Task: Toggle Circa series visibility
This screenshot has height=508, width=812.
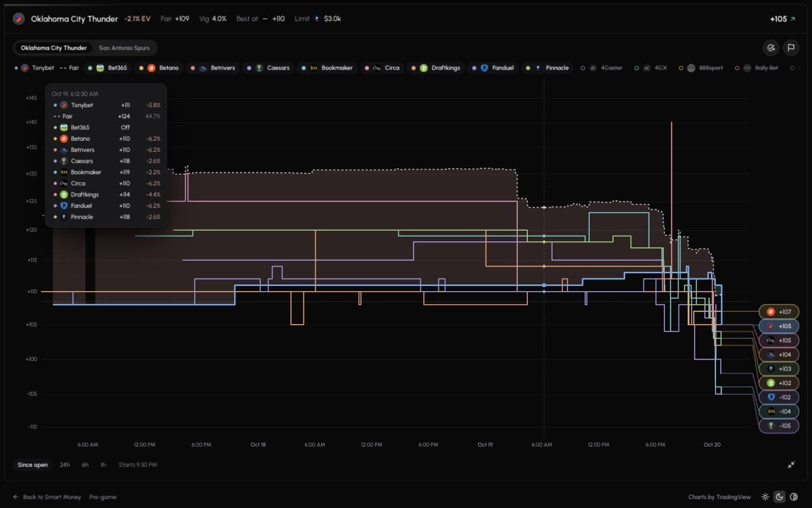Action: pyautogui.click(x=382, y=68)
